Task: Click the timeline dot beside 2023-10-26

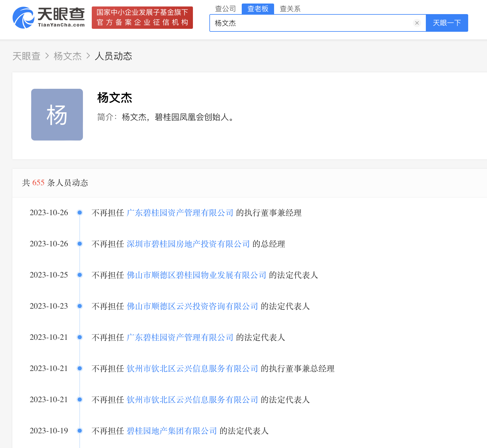Action: coord(79,213)
